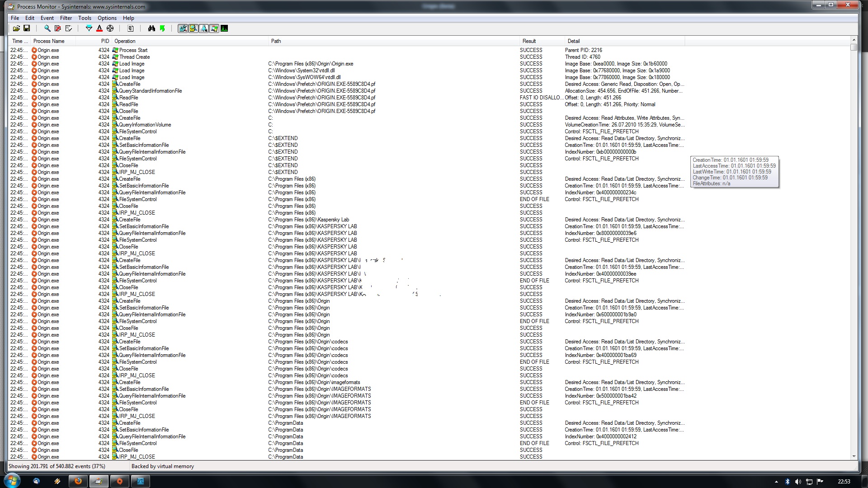Open the Highlight dialog (red A icon)
The height and width of the screenshot is (488, 868).
click(x=99, y=28)
